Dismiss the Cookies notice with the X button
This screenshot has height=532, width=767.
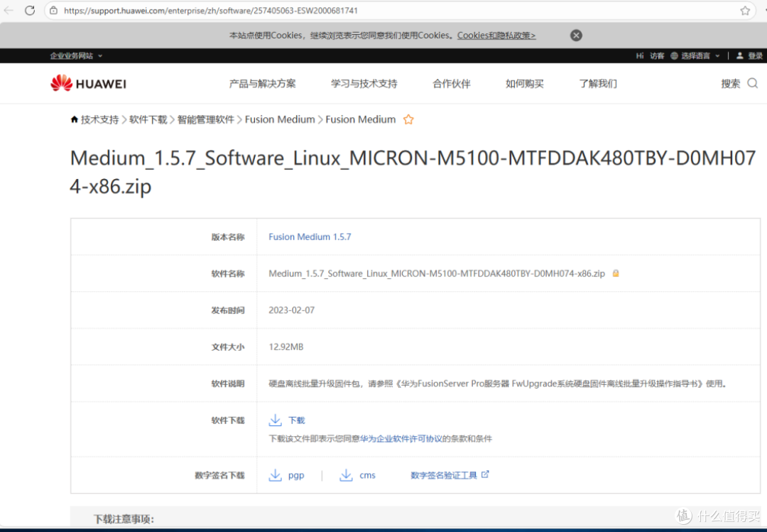pyautogui.click(x=576, y=36)
